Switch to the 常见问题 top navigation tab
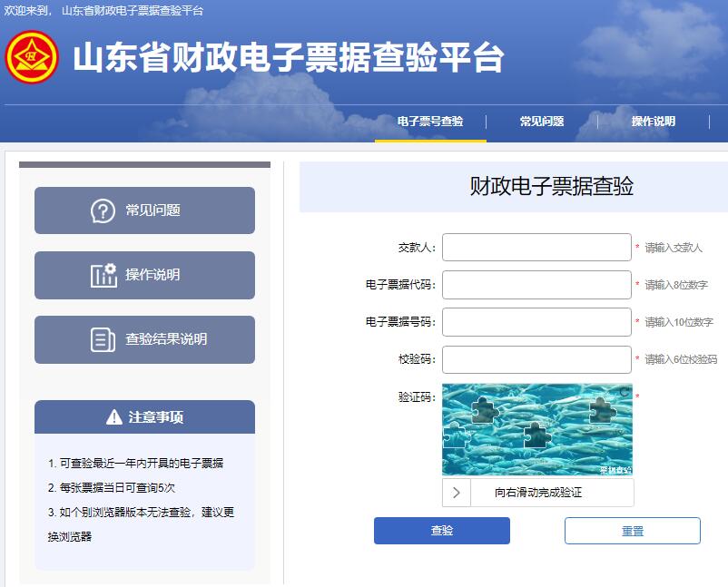The image size is (728, 587). pyautogui.click(x=542, y=122)
